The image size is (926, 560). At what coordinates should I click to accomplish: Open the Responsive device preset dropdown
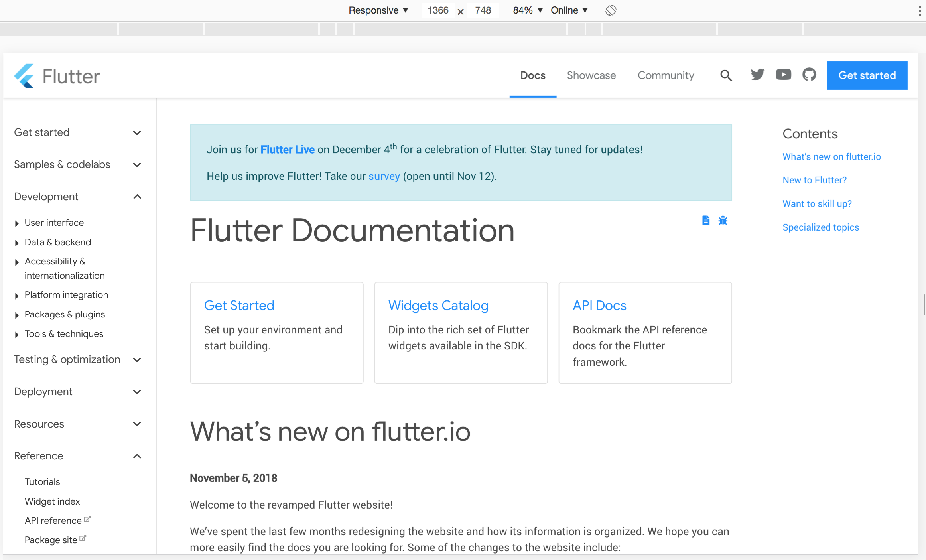click(x=378, y=10)
